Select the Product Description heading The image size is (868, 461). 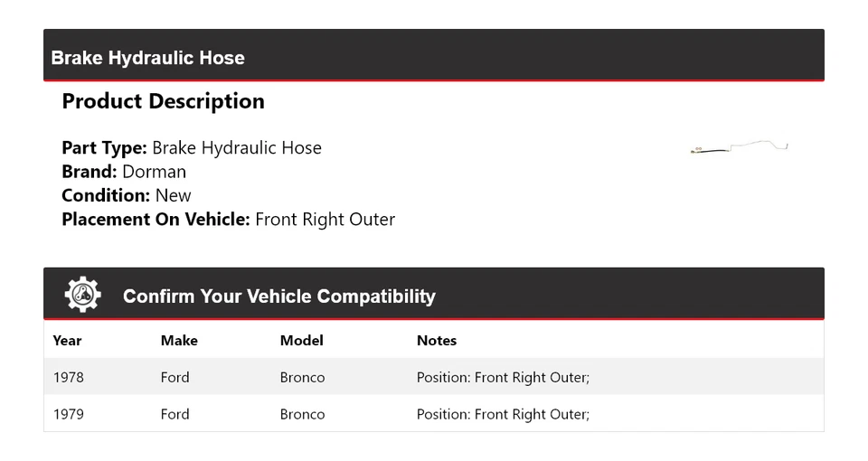pos(163,101)
